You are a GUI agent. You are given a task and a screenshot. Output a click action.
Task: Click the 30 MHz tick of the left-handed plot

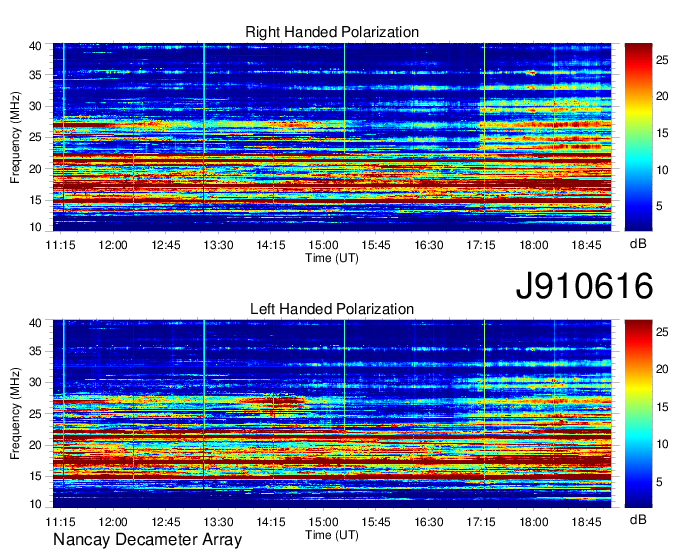[x=35, y=382]
